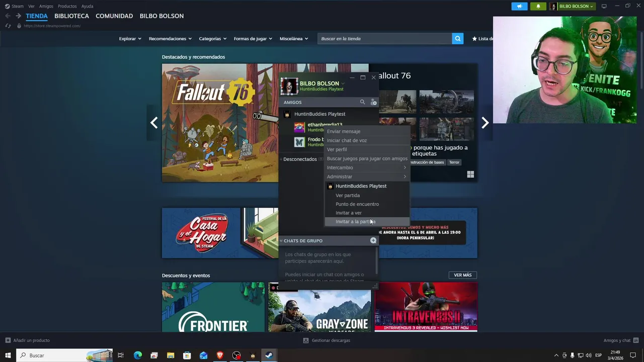Click the Windows platform icon on Fallout 76
This screenshot has width=644, height=362.
470,174
